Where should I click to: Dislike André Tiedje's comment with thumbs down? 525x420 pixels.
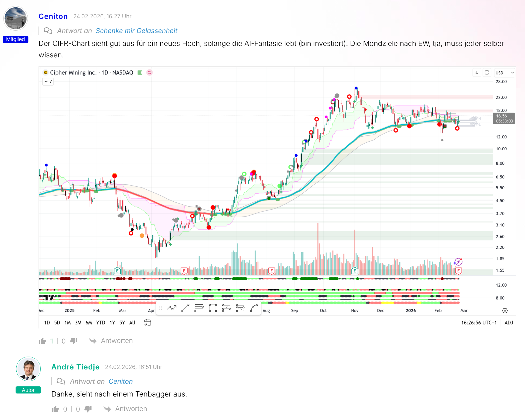[x=88, y=409]
